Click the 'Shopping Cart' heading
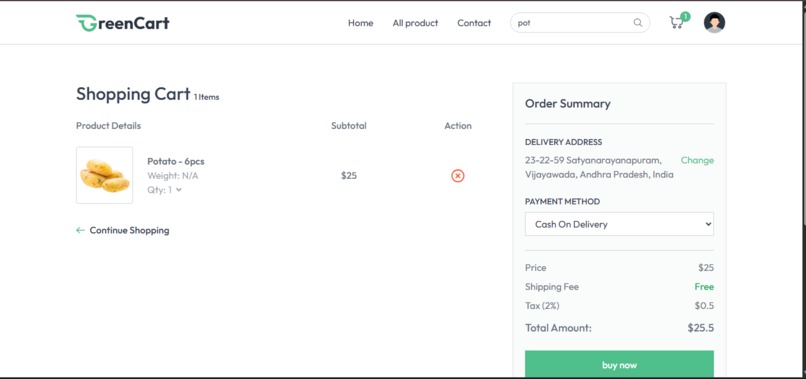Viewport: 806px width, 379px height. 133,94
